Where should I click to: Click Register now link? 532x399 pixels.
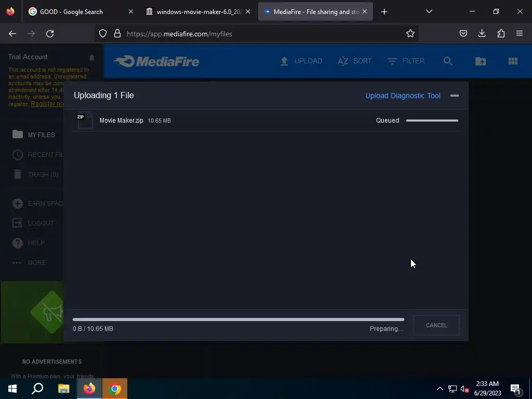pos(47,104)
